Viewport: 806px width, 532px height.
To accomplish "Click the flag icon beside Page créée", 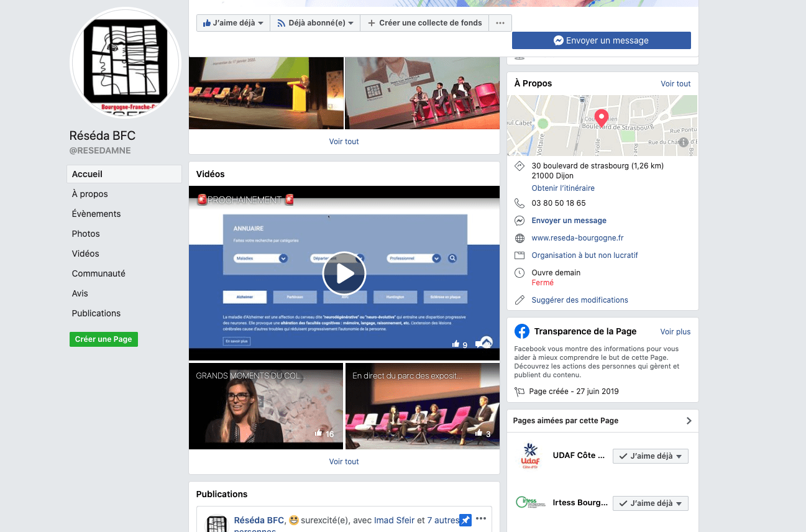I will click(x=520, y=392).
